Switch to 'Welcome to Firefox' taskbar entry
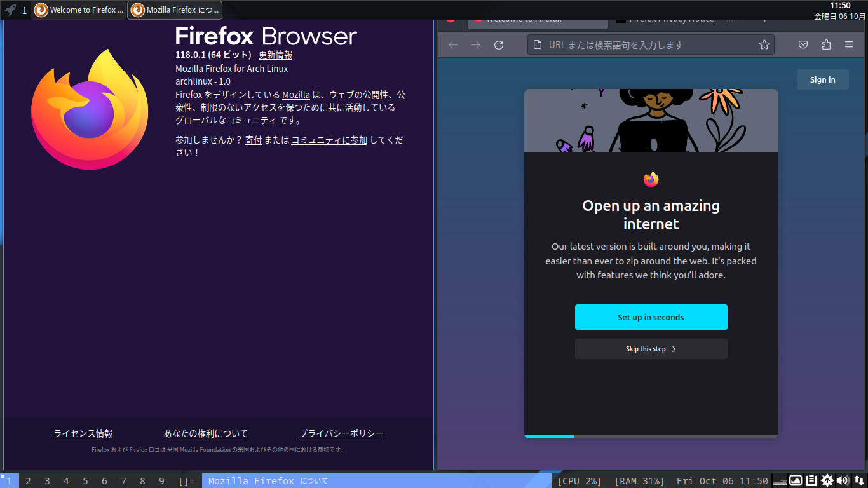This screenshot has width=868, height=488. 79,10
